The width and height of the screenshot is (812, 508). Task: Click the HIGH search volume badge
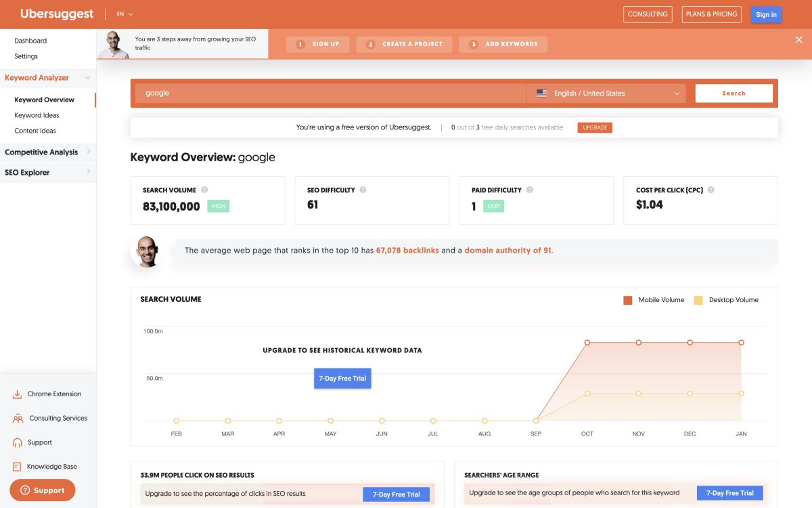tap(219, 207)
